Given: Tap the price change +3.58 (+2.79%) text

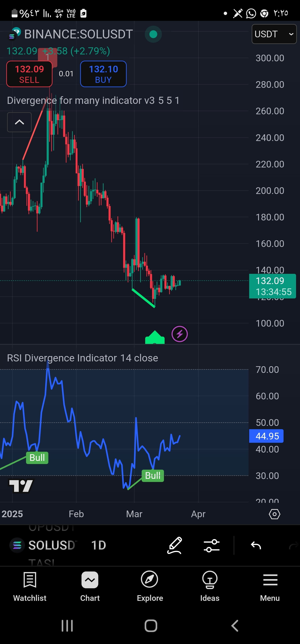Looking at the screenshot, I should tap(76, 51).
